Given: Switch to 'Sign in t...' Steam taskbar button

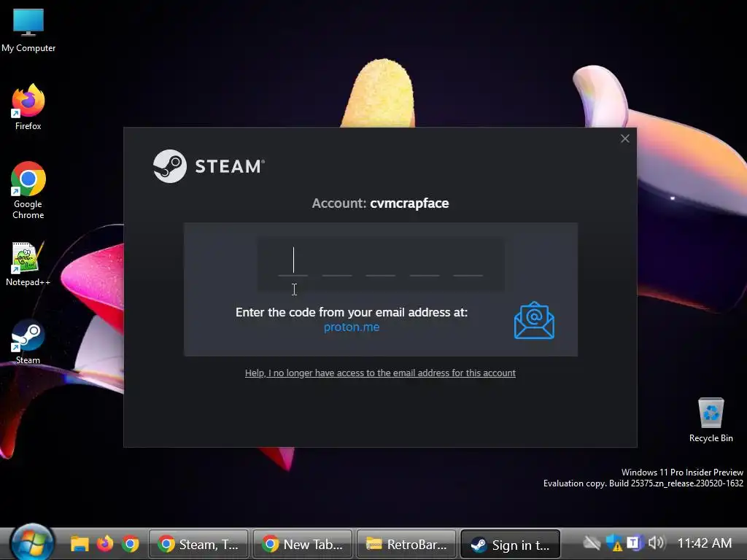Looking at the screenshot, I should [510, 544].
